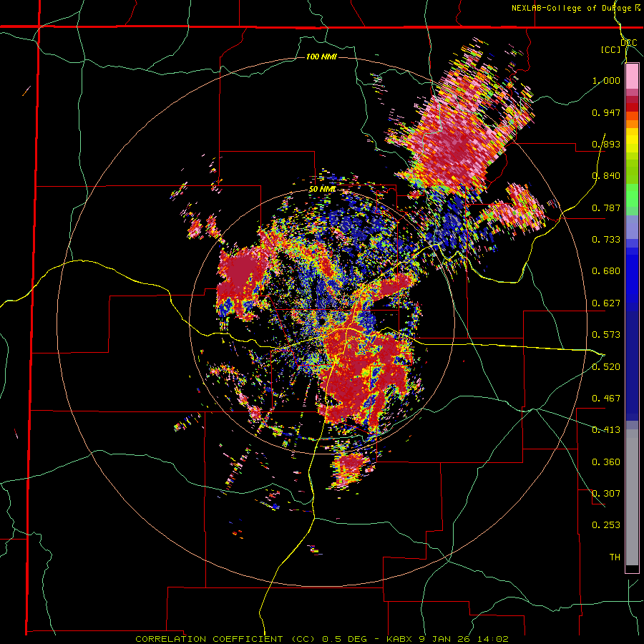Select the 0.893 color scale value

coord(606,144)
